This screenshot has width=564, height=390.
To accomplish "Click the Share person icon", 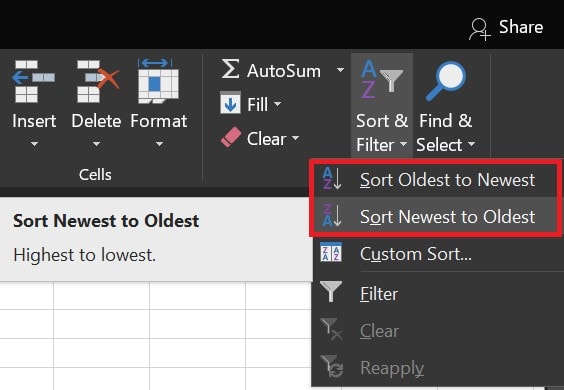I will (479, 29).
